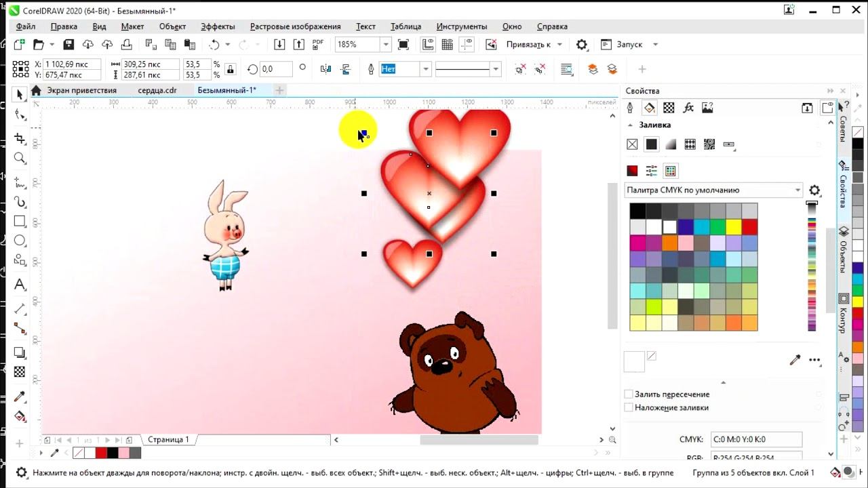Viewport: 868px width, 488px height.
Task: Select the Eyedropper in fill panel
Action: coord(795,361)
